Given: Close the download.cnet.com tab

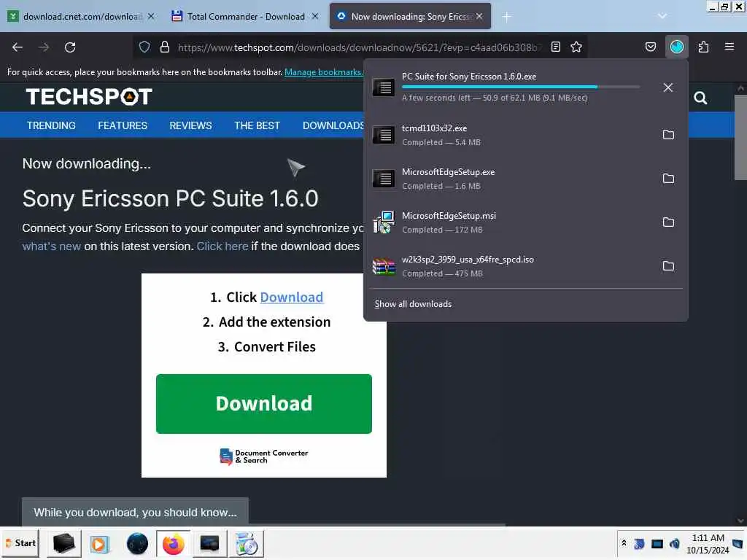Looking at the screenshot, I should [x=151, y=16].
